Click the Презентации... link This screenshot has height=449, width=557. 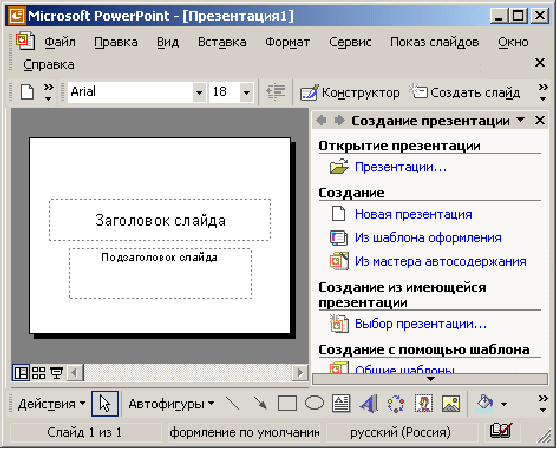(x=401, y=167)
